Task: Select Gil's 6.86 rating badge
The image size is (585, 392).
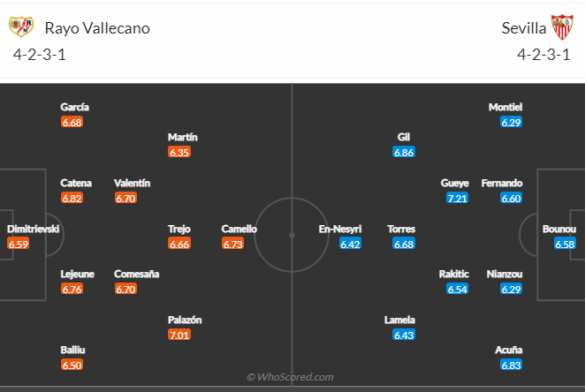Action: coord(404,152)
